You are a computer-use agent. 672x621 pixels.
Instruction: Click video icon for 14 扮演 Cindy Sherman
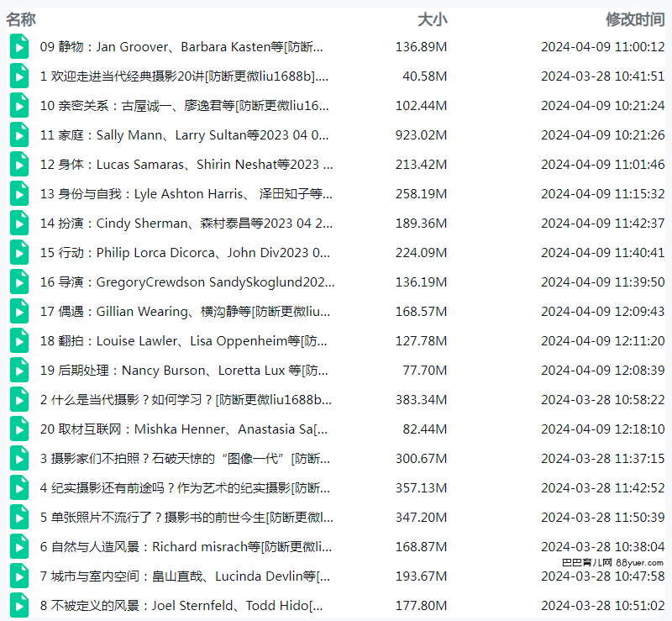(19, 223)
